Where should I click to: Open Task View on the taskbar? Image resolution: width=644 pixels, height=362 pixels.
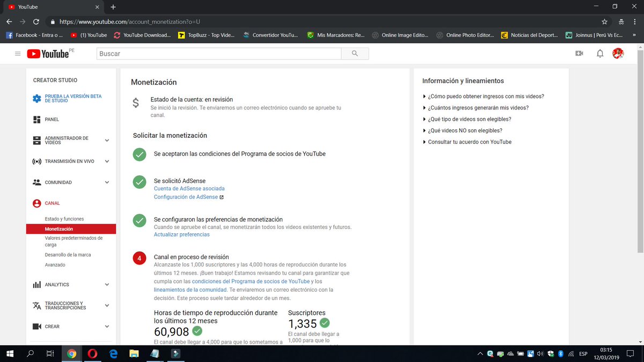tap(50, 353)
